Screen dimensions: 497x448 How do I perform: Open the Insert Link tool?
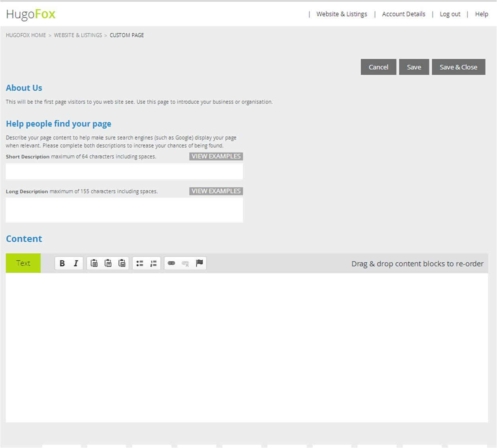[x=172, y=263]
